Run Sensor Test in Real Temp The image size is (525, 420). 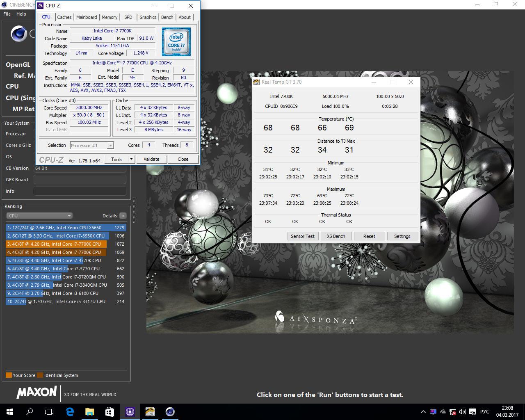(303, 236)
